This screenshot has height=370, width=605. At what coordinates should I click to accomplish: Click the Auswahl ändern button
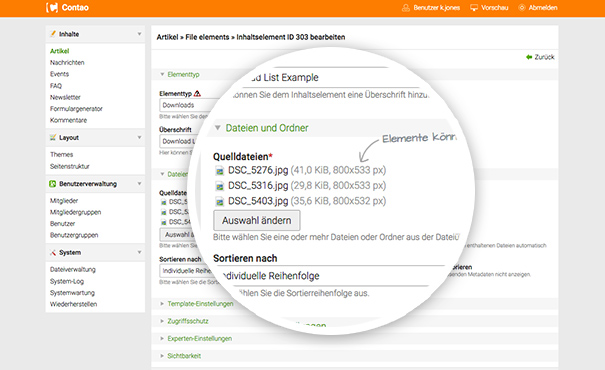257,220
